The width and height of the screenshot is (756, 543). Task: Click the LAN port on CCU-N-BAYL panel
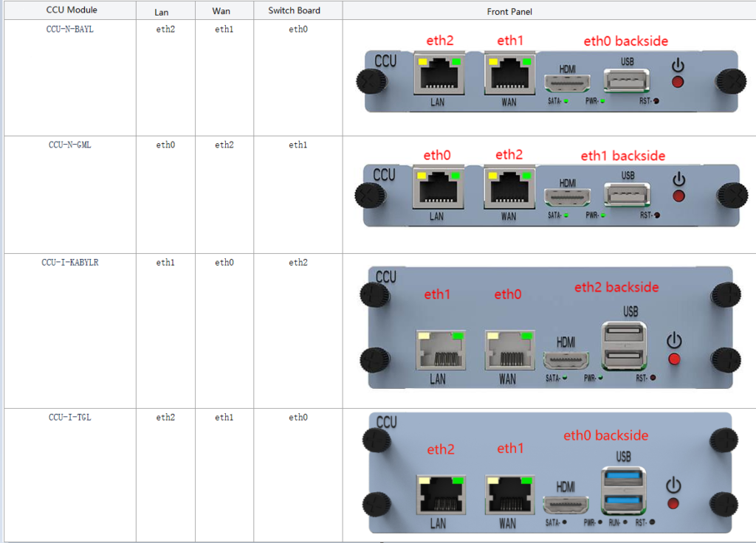439,75
